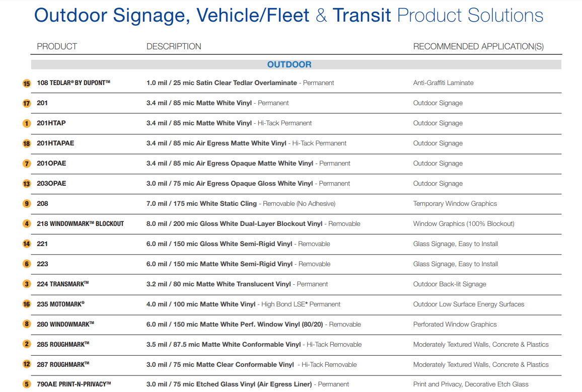The image size is (582, 392).
Task: Click the number 18 badge beside 201HTAPAE
Action: tap(27, 144)
